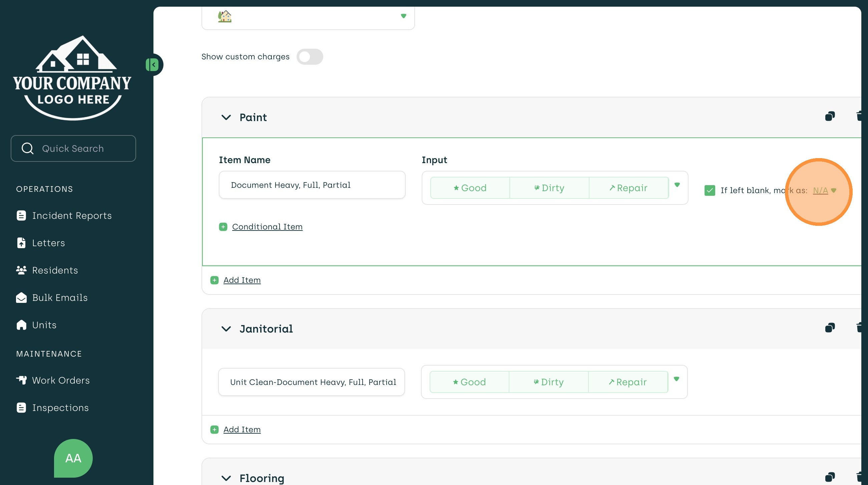Collapse the sidebar with the green arrow icon

pos(152,64)
